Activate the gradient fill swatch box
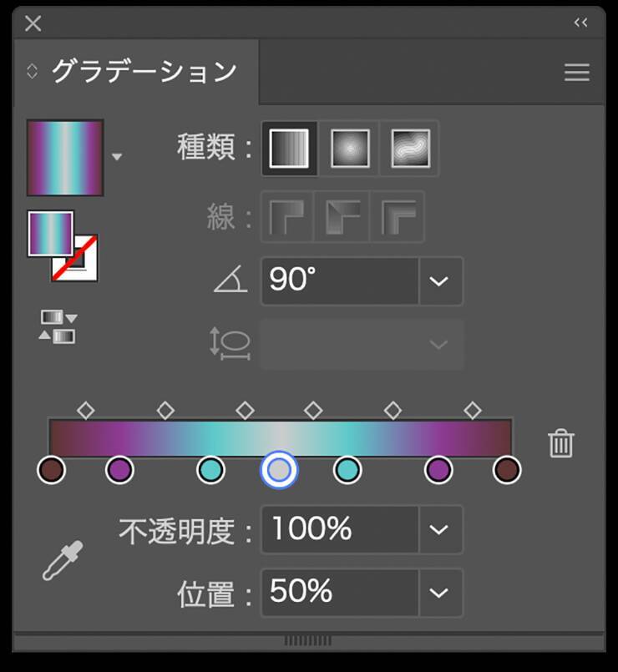The width and height of the screenshot is (618, 672). coord(51,234)
